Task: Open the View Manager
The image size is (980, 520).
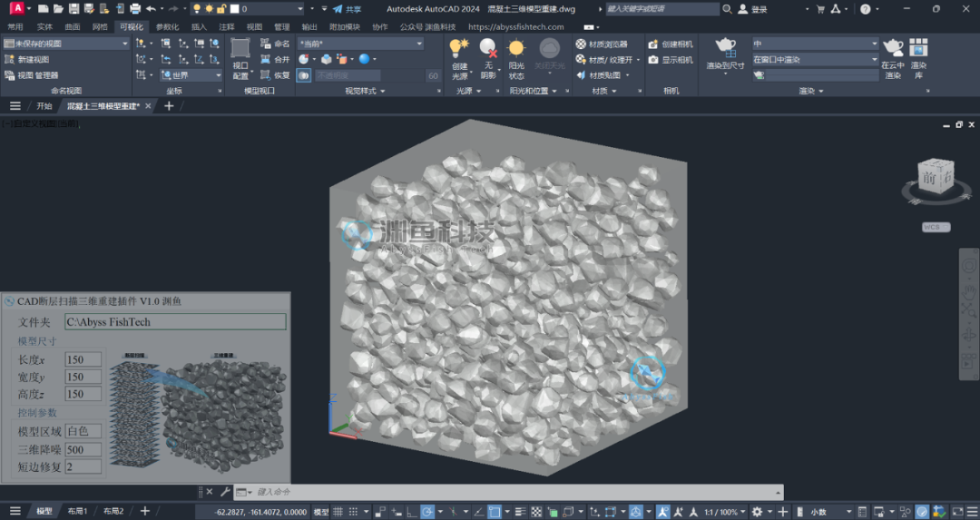Action: (32, 75)
